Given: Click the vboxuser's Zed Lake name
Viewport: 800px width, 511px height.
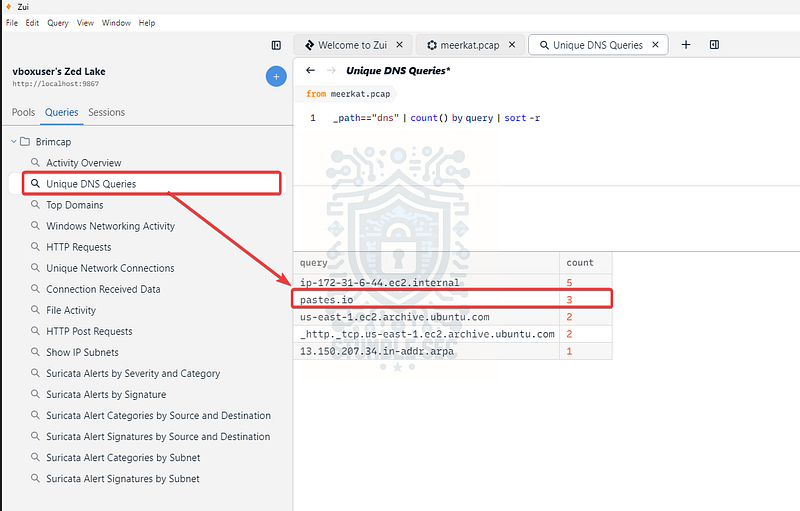Looking at the screenshot, I should pos(59,71).
